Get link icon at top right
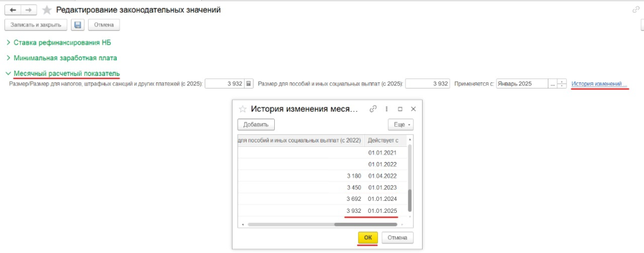The height and width of the screenshot is (253, 644). point(635,10)
